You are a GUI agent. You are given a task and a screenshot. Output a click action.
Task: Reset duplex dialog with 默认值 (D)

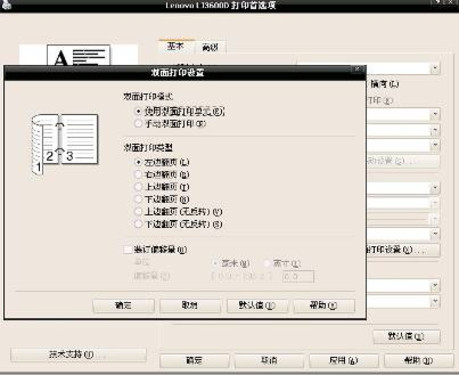pos(257,305)
